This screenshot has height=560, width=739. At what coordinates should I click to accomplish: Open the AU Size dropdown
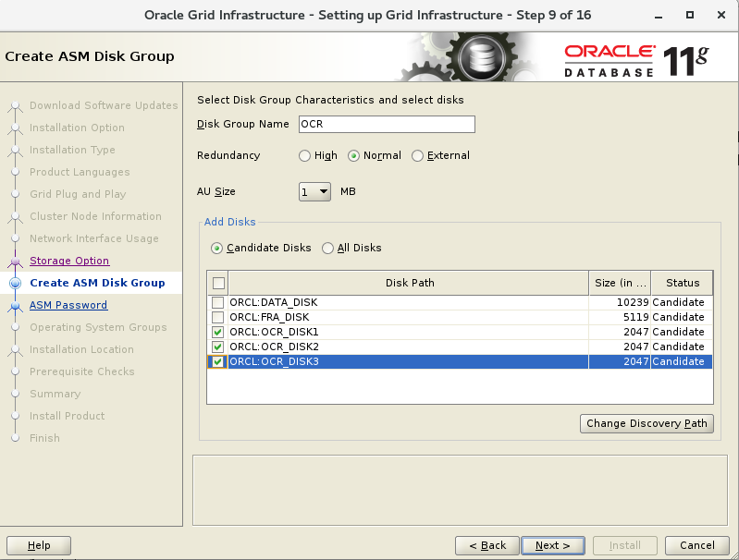point(314,191)
